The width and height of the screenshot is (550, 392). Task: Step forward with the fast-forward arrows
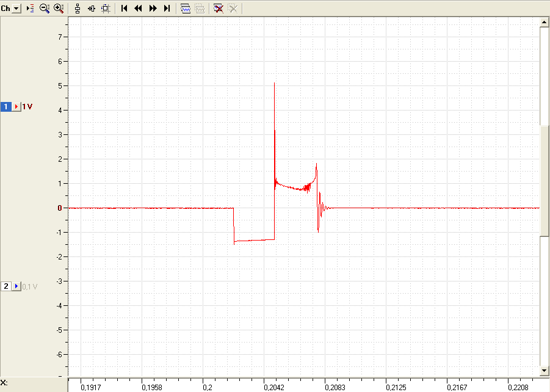[x=153, y=9]
